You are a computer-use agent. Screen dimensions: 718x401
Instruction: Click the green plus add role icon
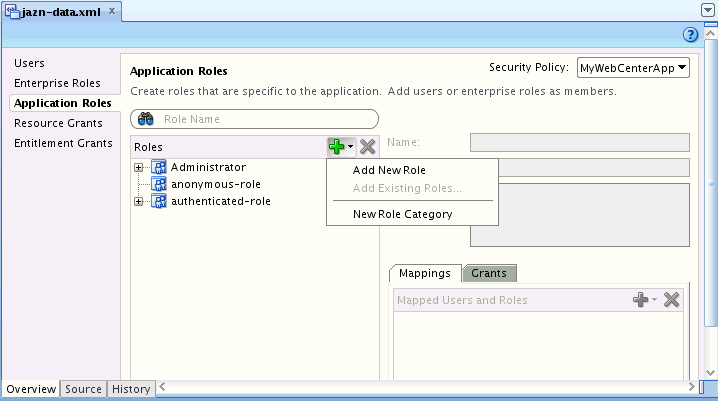tap(337, 147)
